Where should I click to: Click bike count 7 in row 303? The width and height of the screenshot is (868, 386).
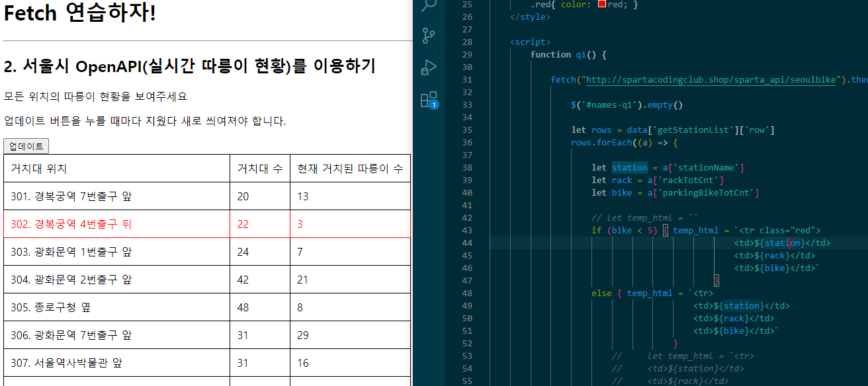[x=350, y=252]
